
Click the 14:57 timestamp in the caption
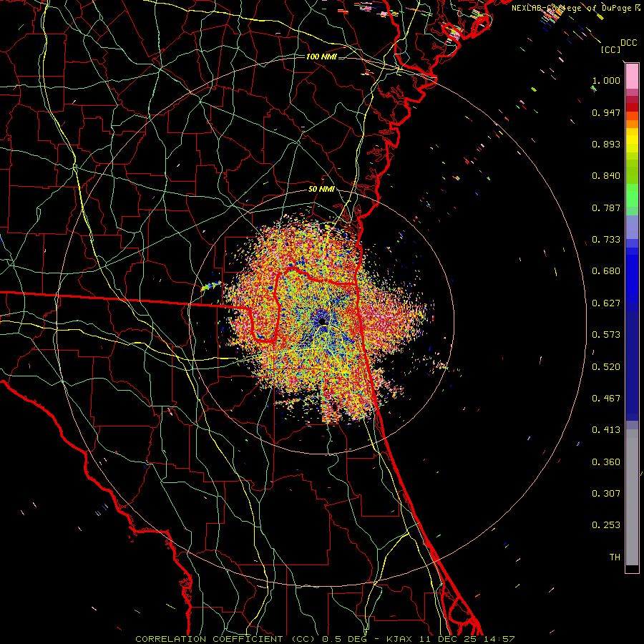[499, 639]
